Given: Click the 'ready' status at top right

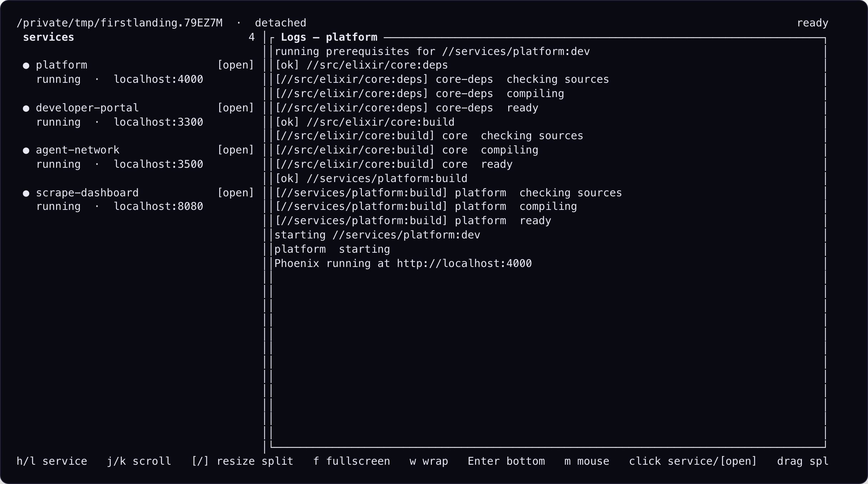Looking at the screenshot, I should 813,23.
